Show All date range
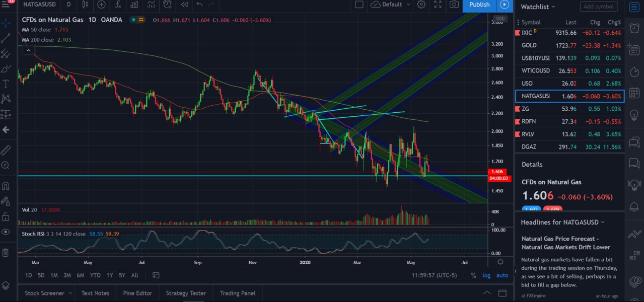The image size is (644, 302). pyautogui.click(x=134, y=275)
